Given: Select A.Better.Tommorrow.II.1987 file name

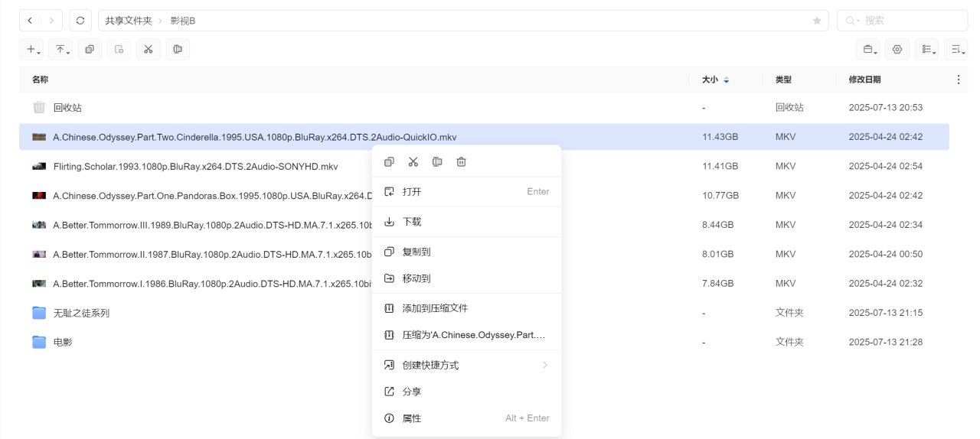Looking at the screenshot, I should coord(212,254).
